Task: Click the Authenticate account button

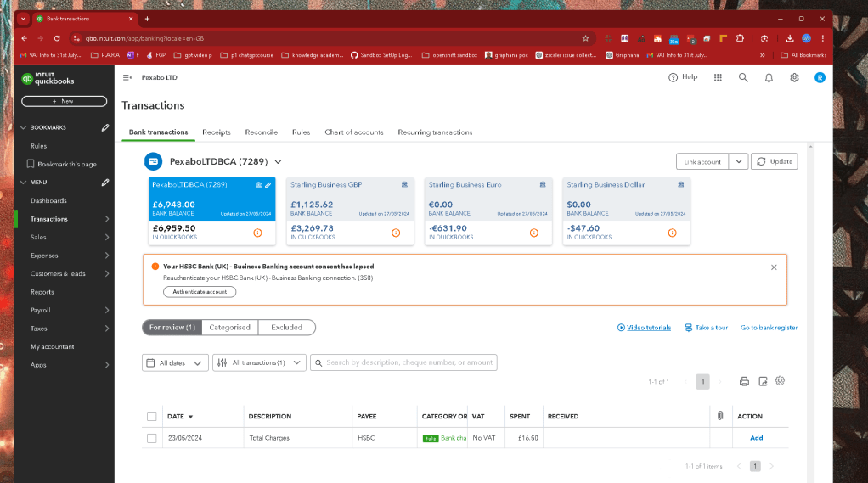Action: (200, 292)
